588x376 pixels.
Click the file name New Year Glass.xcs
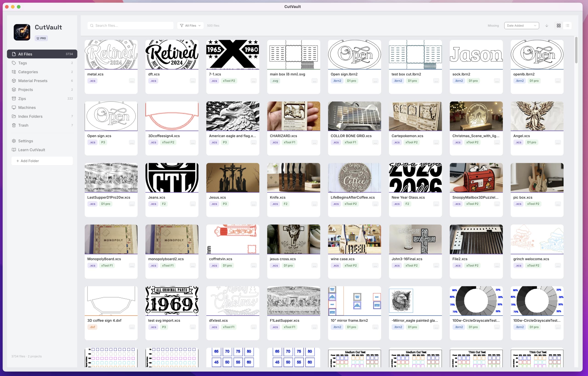coord(408,197)
